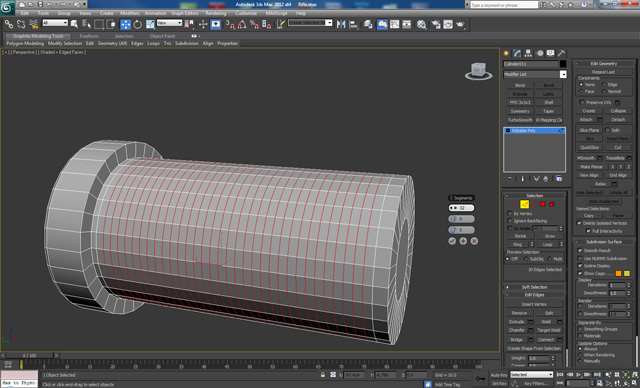Cancel the Connect caddy with red X
This screenshot has width=640, height=388.
[474, 241]
